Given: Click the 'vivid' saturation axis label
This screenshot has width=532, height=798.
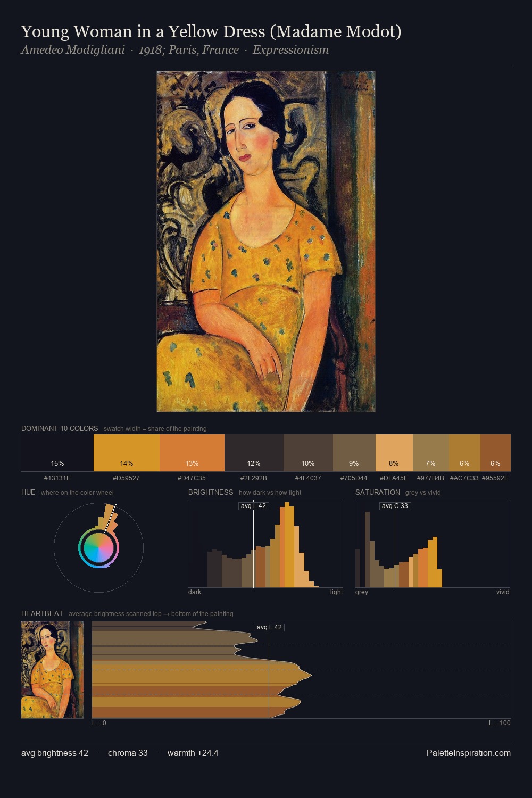Looking at the screenshot, I should (x=503, y=592).
